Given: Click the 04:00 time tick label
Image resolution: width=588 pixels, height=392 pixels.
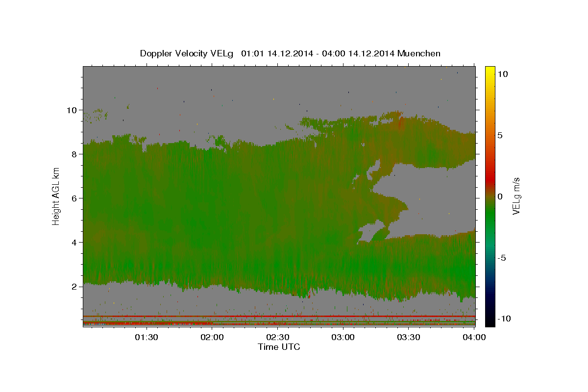Looking at the screenshot, I should (x=474, y=337).
